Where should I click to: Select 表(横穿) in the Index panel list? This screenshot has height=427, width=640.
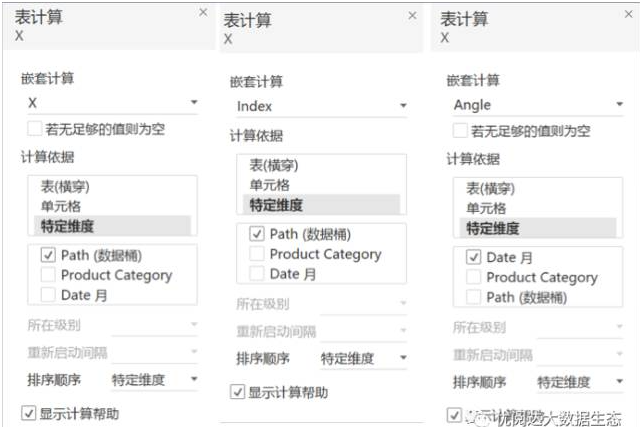coord(321,165)
